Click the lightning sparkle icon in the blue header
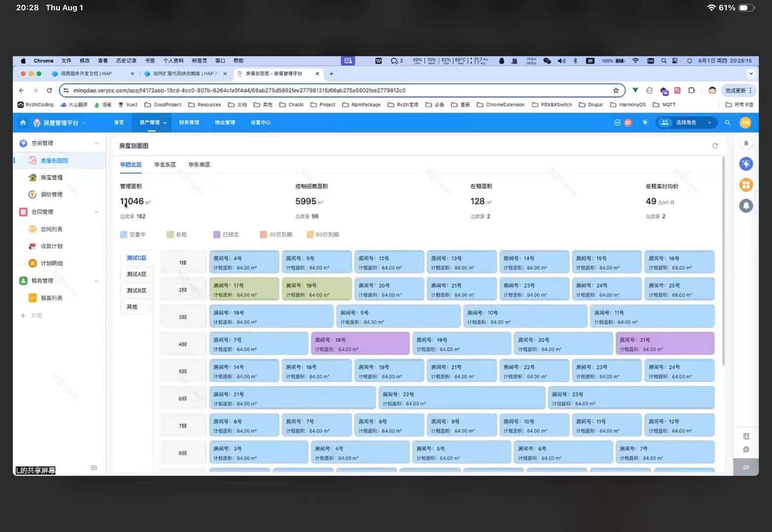 [x=645, y=123]
